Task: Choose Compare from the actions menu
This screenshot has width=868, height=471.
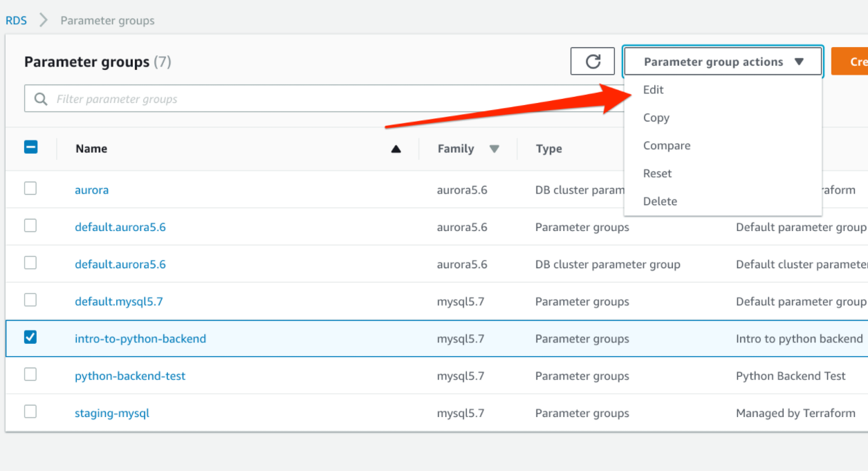Action: tap(667, 146)
